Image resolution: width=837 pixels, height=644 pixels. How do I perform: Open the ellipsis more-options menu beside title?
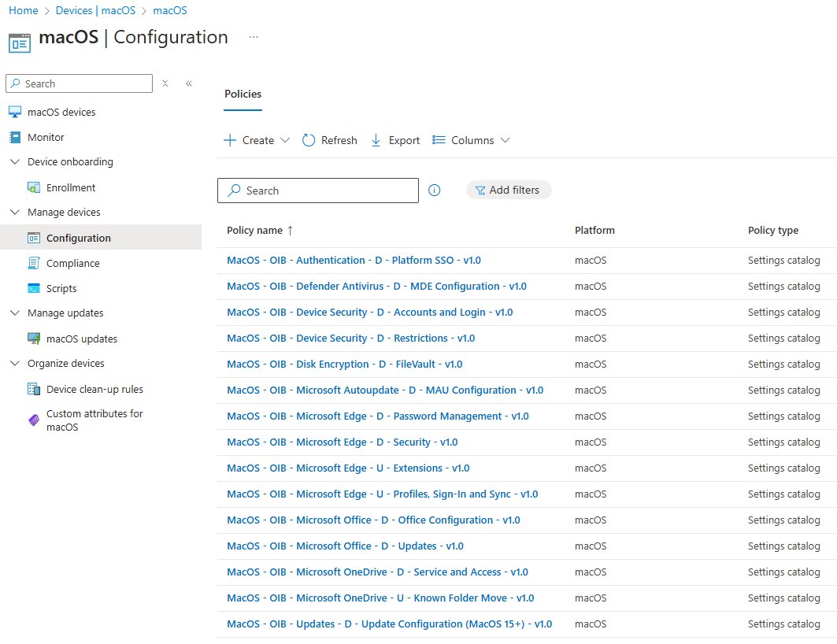(x=254, y=37)
